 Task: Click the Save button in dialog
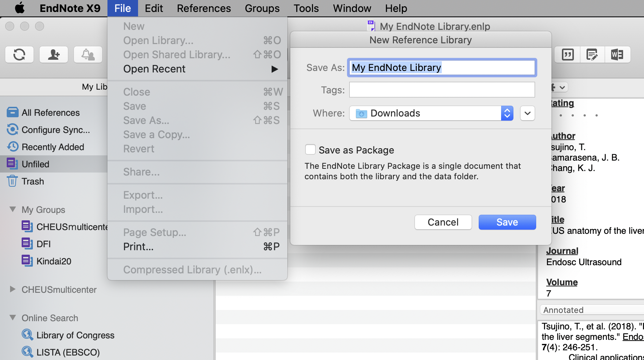[507, 222]
